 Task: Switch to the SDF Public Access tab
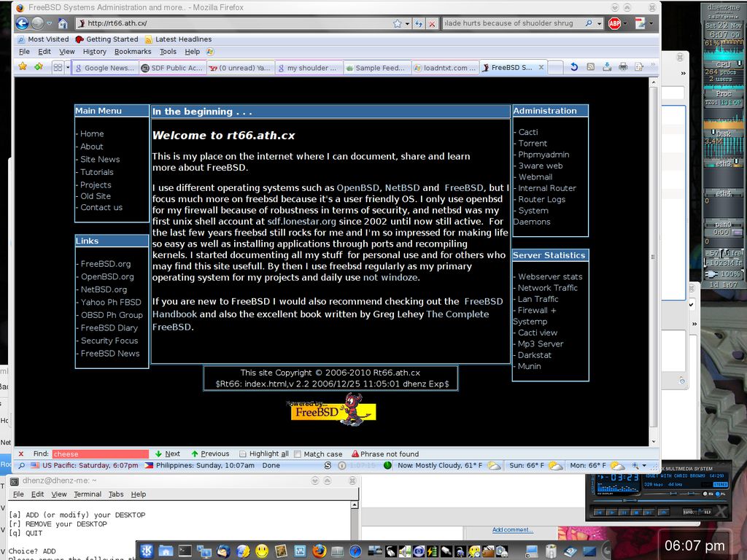coord(172,68)
